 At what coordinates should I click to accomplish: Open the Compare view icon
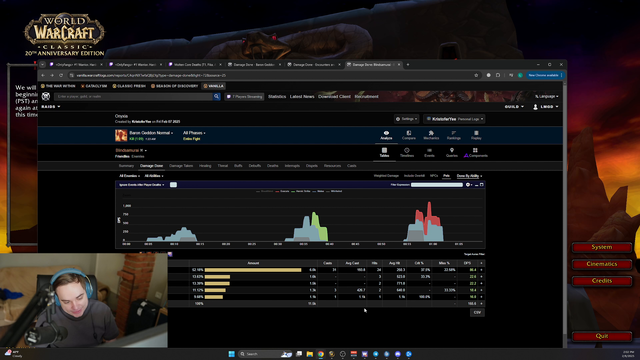[409, 133]
